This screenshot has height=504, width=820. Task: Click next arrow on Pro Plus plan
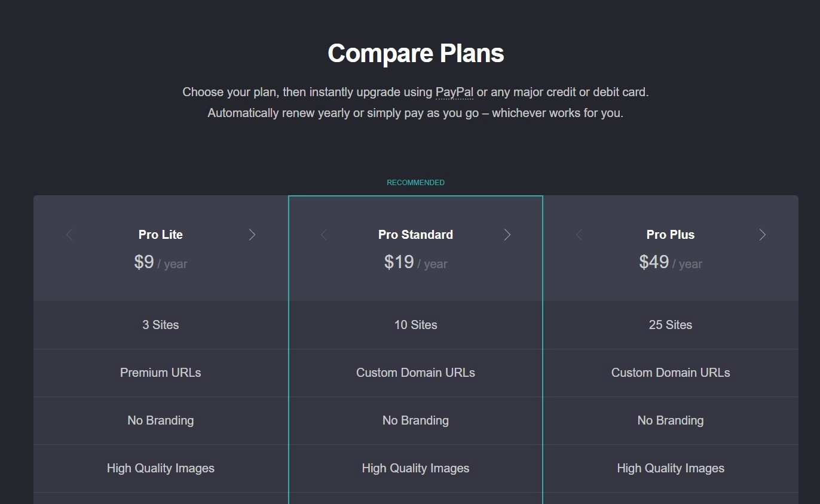point(762,235)
